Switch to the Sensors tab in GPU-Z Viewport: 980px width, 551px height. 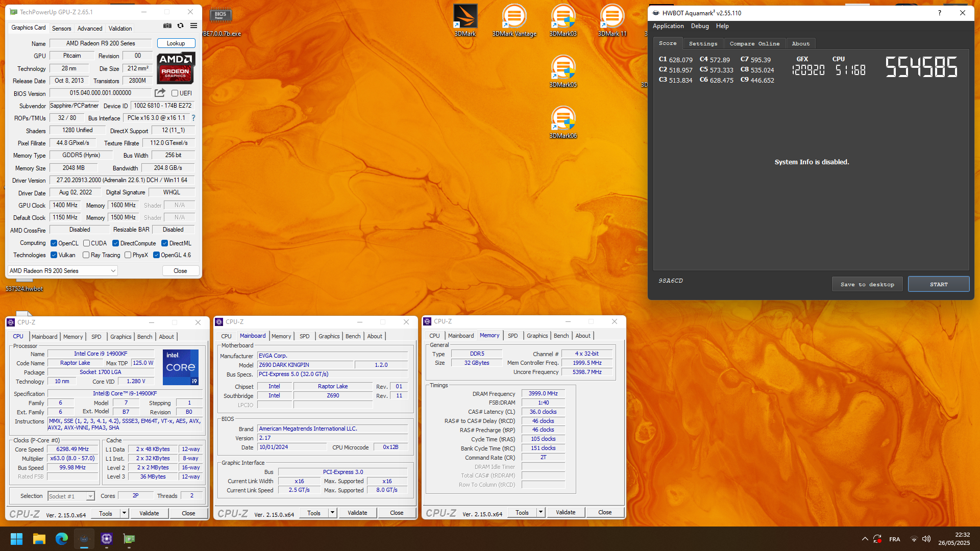(61, 29)
